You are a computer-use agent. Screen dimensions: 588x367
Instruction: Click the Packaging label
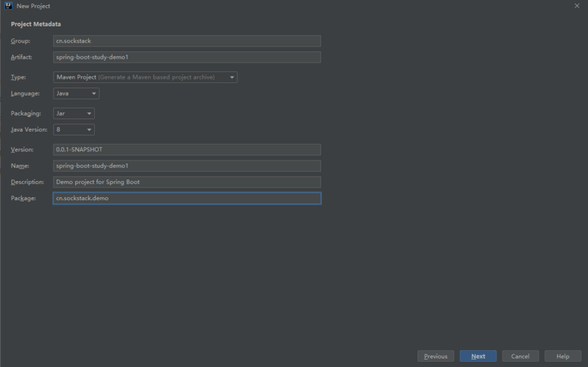(26, 113)
